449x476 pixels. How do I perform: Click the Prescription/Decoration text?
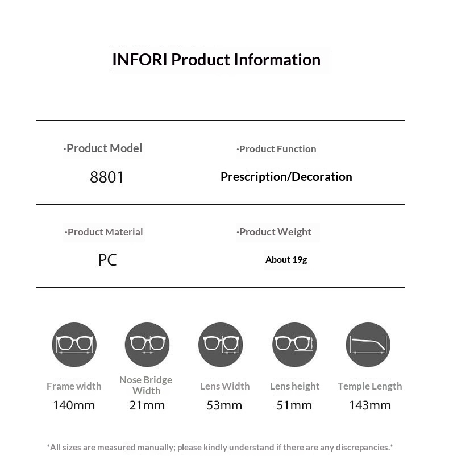[286, 177]
